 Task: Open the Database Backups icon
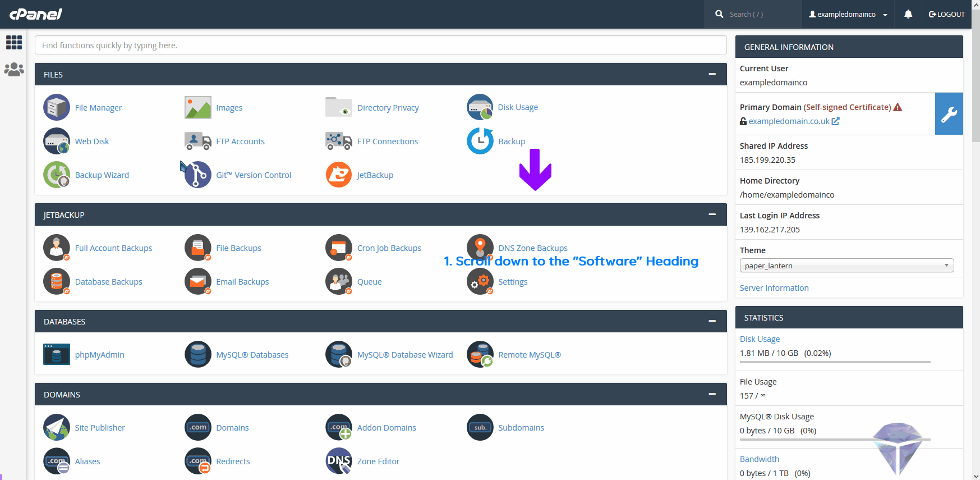57,281
